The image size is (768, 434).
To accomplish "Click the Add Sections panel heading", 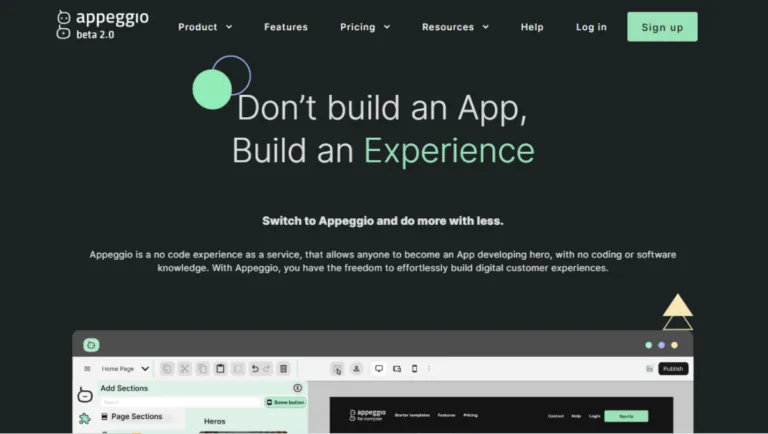I will 124,388.
